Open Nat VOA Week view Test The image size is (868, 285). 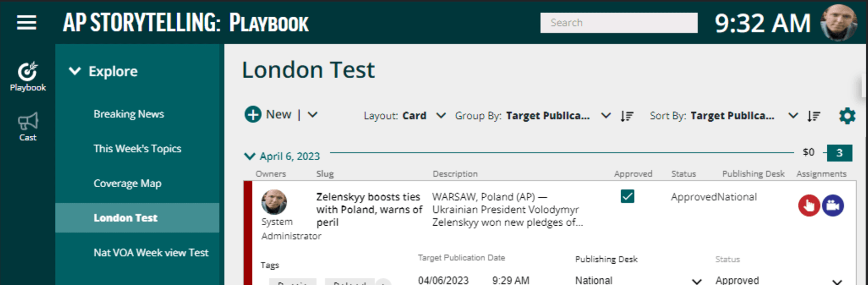[151, 252]
